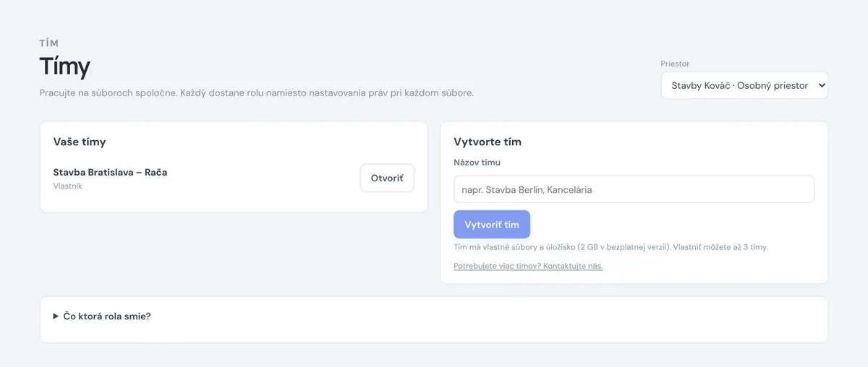Click the Priestor label above dropdown
This screenshot has width=868, height=367.
(675, 64)
